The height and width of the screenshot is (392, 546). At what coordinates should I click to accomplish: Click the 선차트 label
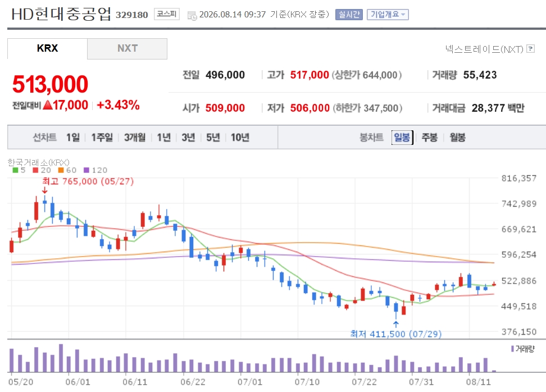(44, 138)
